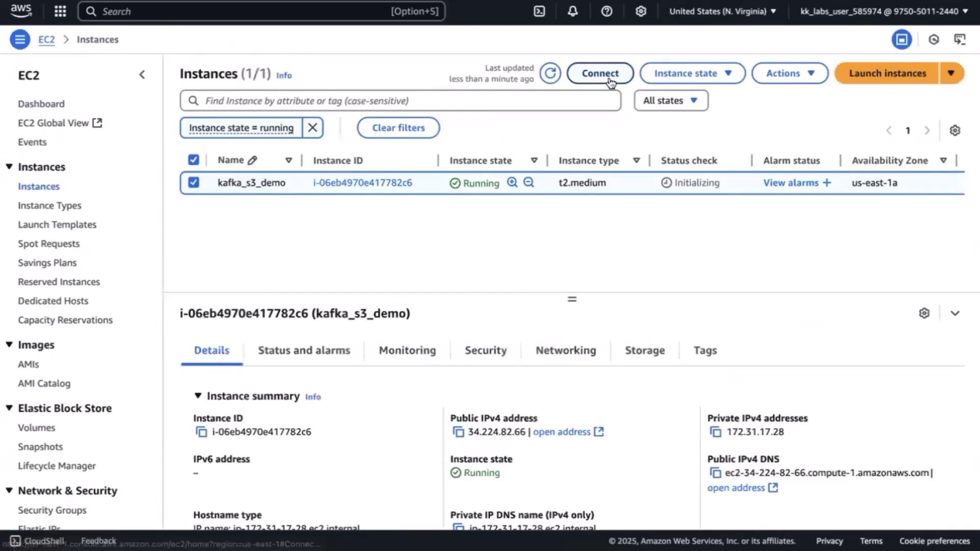Copy the Instance ID in summary

[201, 432]
